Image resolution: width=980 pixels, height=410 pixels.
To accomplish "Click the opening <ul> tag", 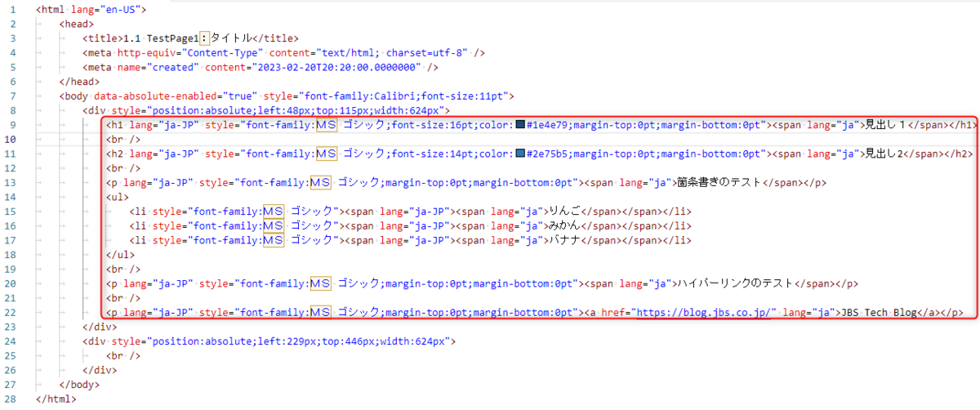I will (x=118, y=198).
